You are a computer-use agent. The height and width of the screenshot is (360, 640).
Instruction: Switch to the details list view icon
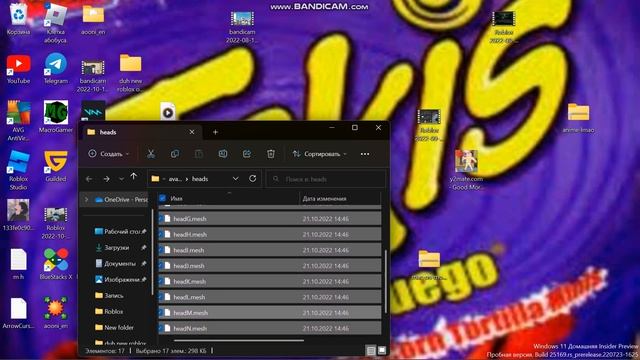coord(371,351)
